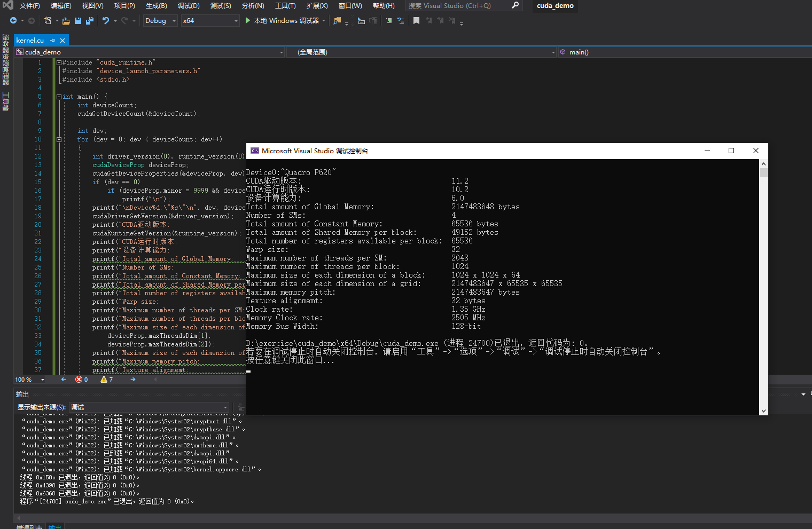Open the 工具(T) menu
The width and height of the screenshot is (812, 529).
[x=285, y=5]
